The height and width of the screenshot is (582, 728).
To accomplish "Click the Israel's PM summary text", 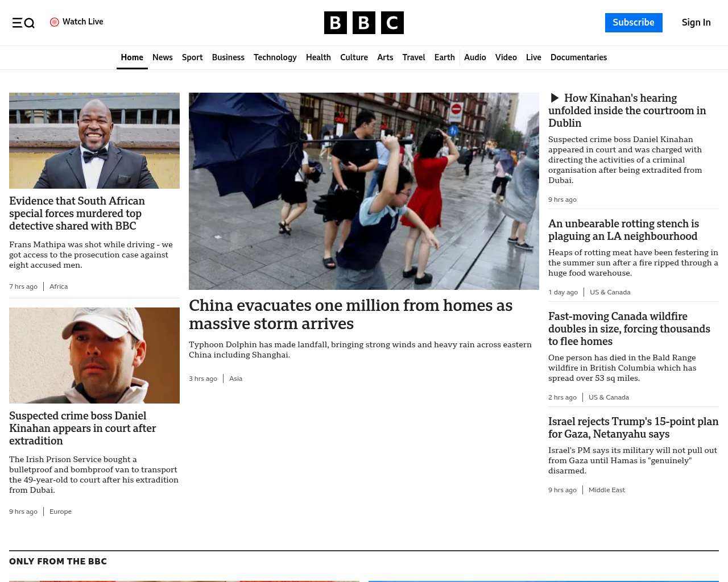I will 632,460.
